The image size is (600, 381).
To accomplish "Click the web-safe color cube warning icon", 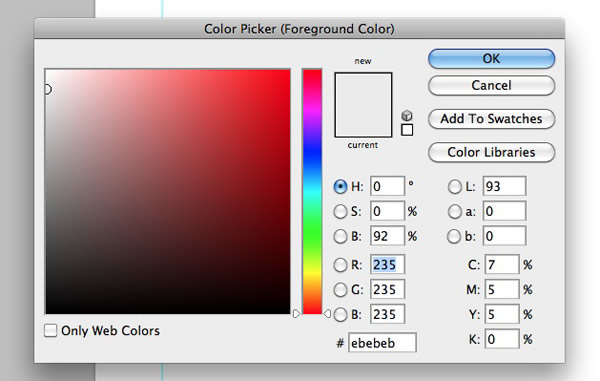I will 407,115.
